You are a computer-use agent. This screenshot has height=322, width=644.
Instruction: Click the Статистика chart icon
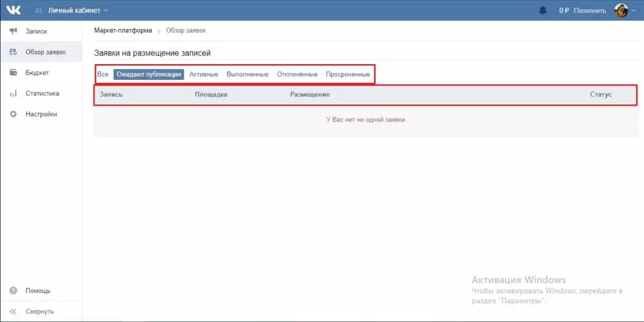point(13,94)
